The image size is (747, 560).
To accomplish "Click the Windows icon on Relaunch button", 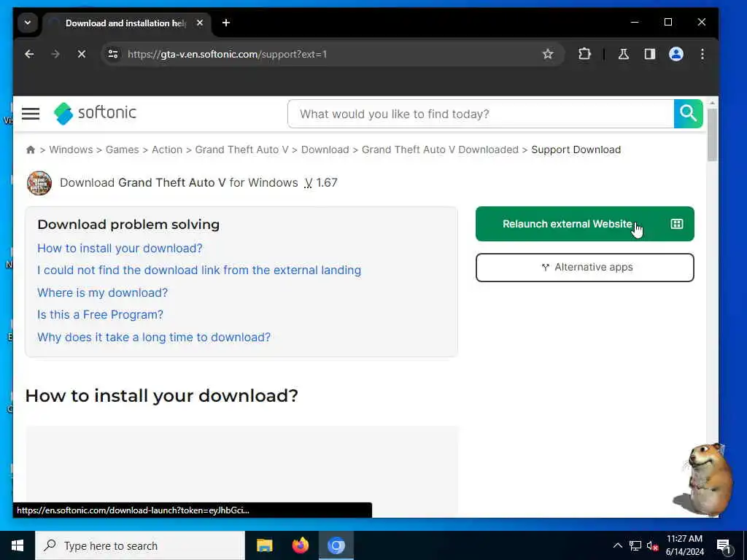I will coord(676,224).
